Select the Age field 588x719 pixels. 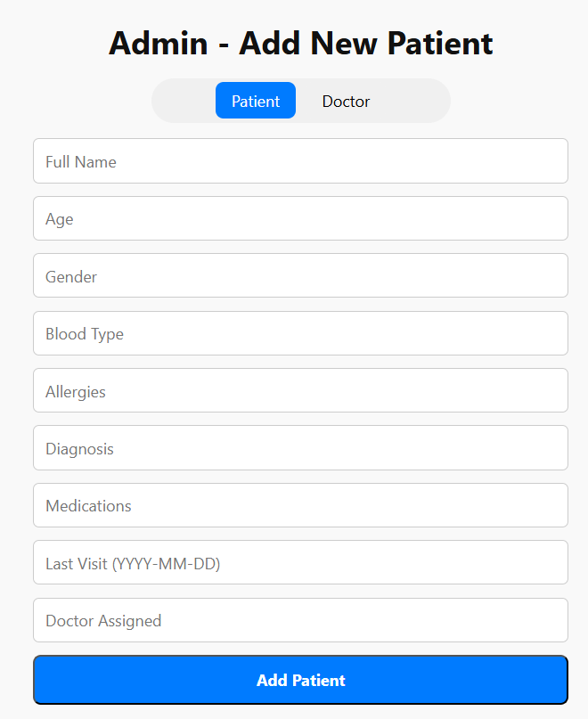click(300, 218)
